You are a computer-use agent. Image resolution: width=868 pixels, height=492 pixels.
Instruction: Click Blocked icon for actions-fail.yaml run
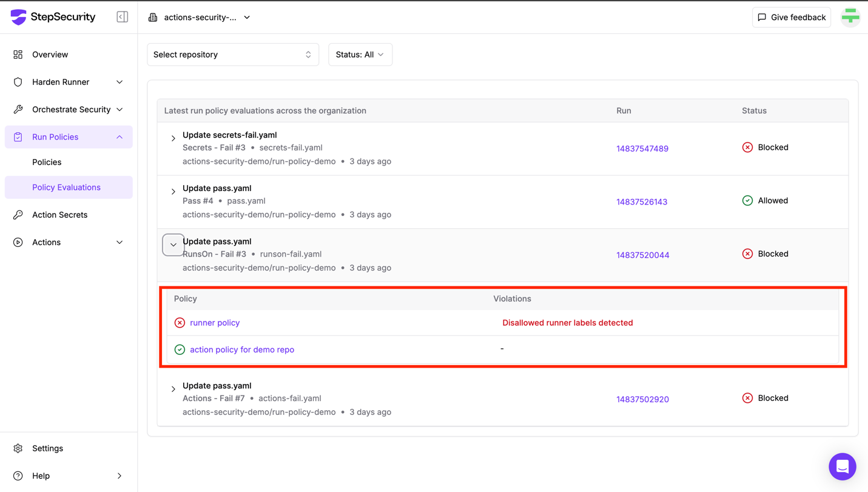pos(747,398)
